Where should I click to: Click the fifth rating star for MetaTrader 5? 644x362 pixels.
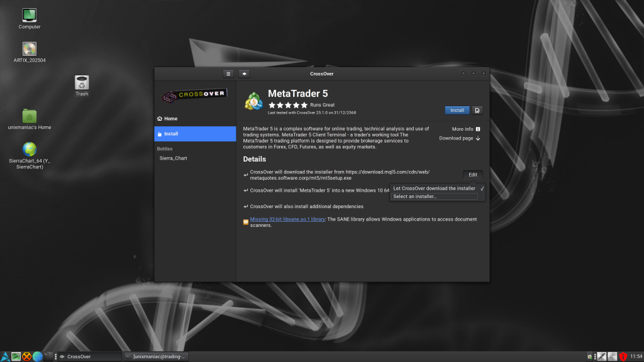point(303,105)
